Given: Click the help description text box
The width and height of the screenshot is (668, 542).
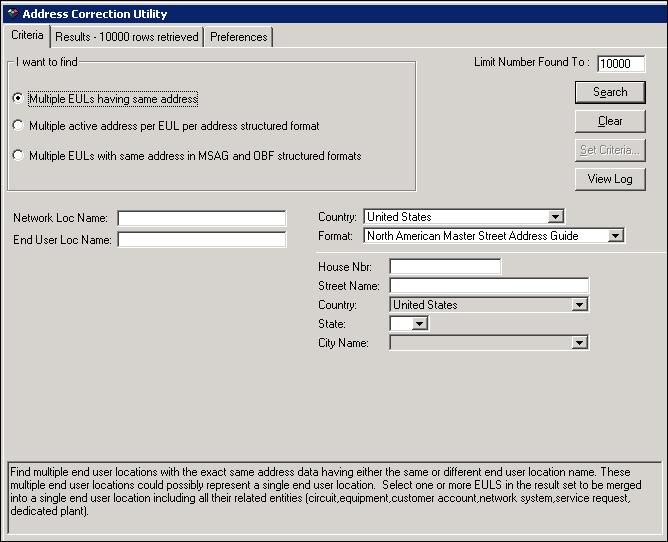Looking at the screenshot, I should (x=334, y=498).
